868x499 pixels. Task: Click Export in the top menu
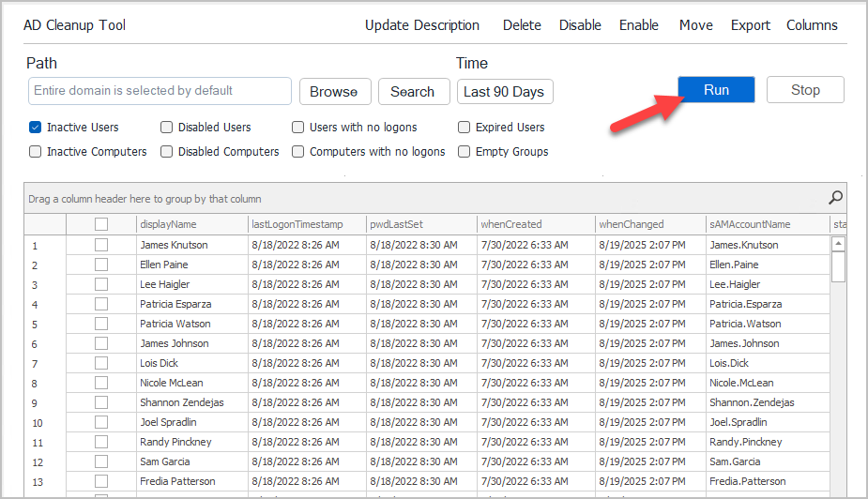[x=750, y=25]
